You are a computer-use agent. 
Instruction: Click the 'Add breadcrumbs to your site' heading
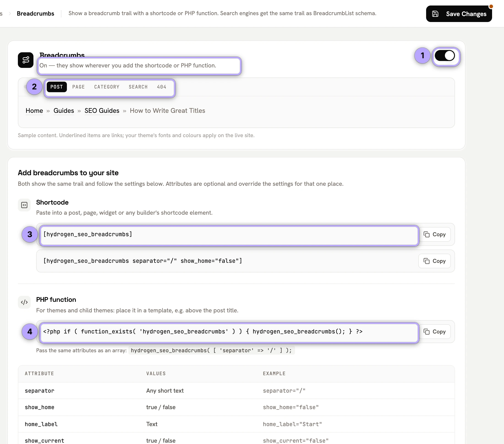pos(68,173)
